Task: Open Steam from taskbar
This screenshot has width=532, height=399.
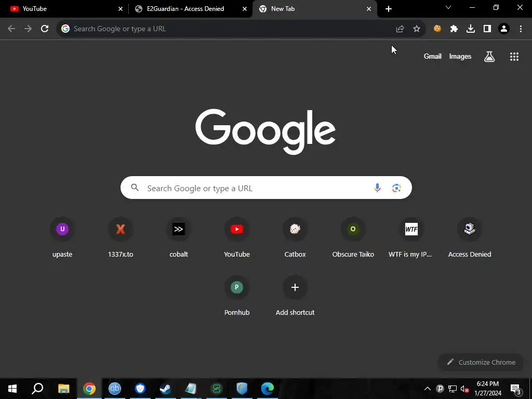Action: coord(166,389)
